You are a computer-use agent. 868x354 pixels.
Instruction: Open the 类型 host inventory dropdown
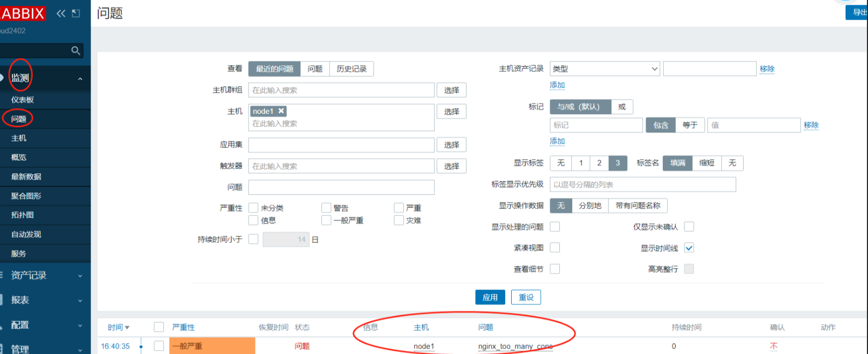[604, 69]
